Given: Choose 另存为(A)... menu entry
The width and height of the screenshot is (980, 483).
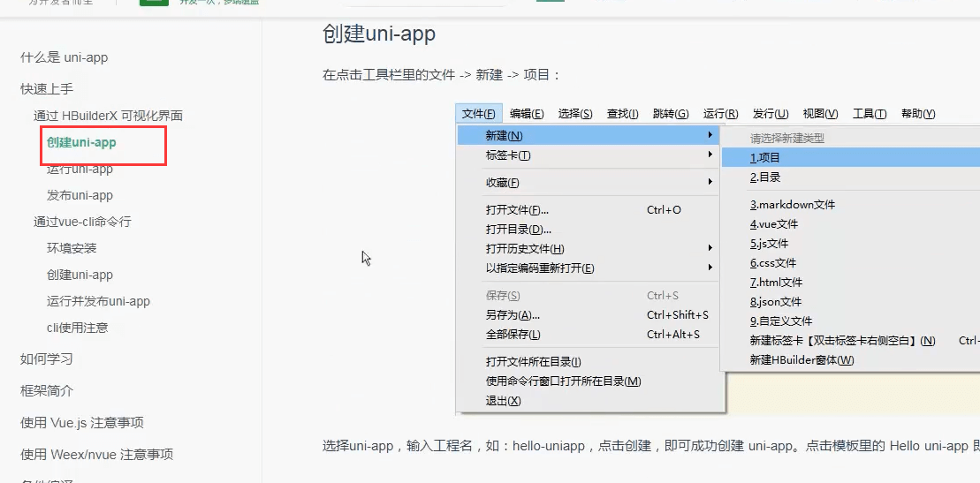Looking at the screenshot, I should (589, 315).
